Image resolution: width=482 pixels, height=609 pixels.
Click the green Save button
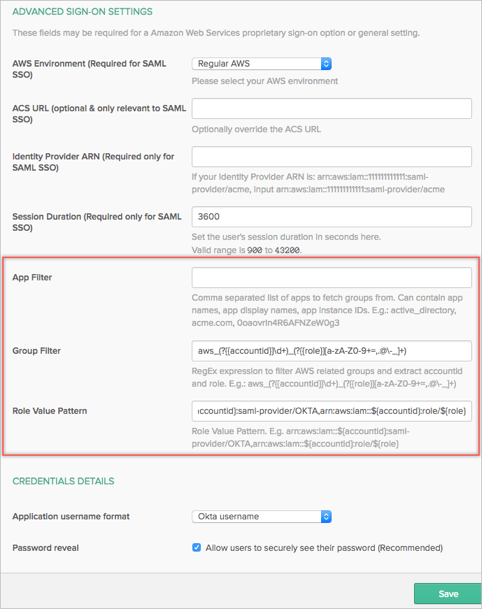point(448,594)
